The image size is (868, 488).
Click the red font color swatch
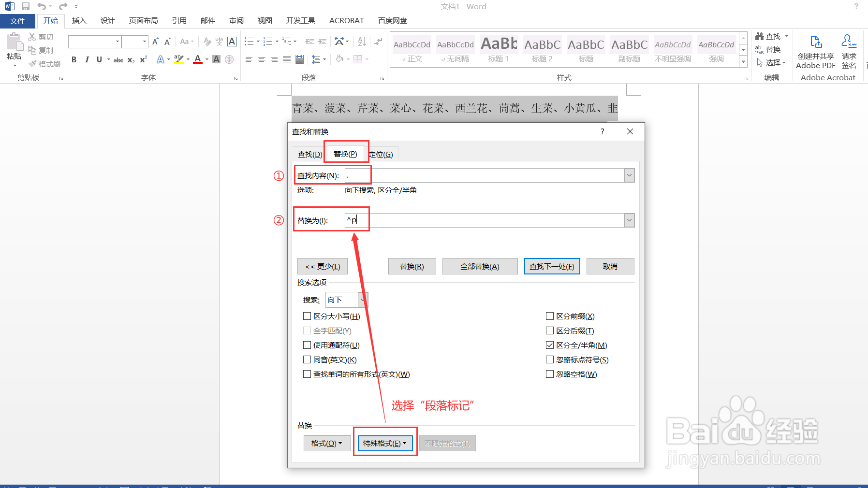click(x=197, y=59)
